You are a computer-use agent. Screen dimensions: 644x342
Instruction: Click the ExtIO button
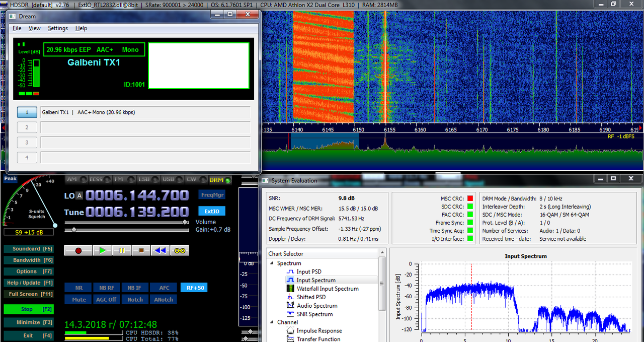coord(212,211)
